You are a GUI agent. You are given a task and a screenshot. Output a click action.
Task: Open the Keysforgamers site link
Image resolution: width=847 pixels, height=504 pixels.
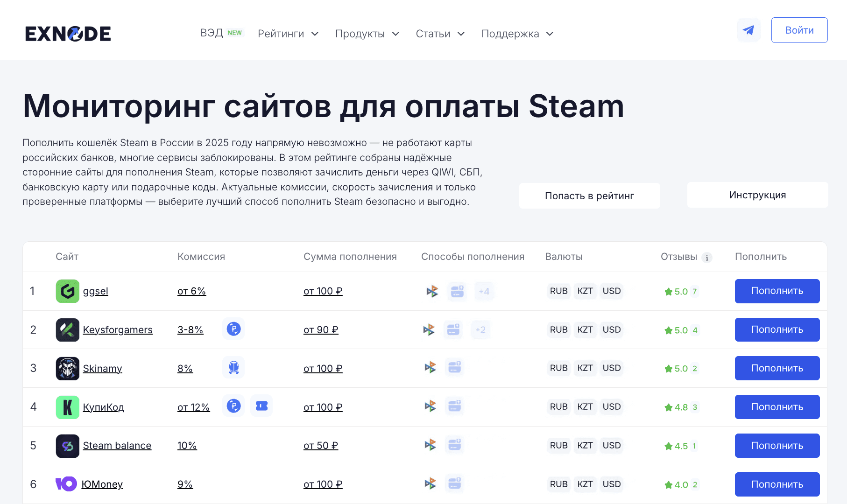[x=118, y=330]
